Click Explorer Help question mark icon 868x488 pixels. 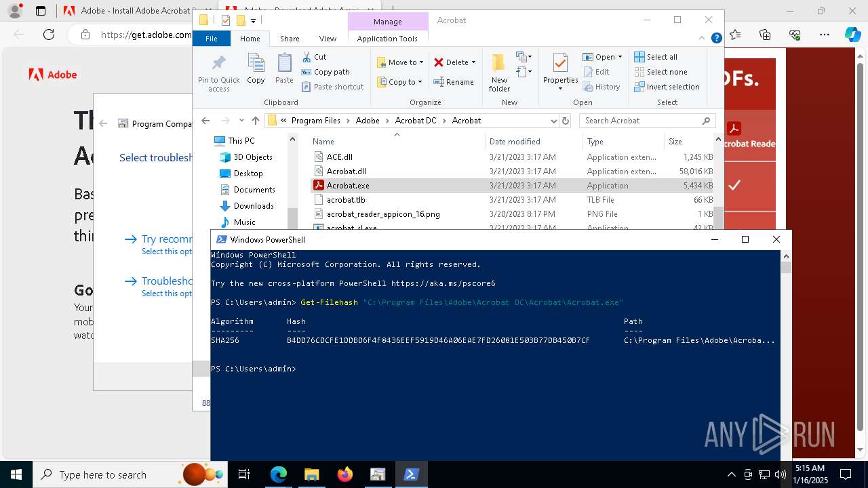point(716,39)
